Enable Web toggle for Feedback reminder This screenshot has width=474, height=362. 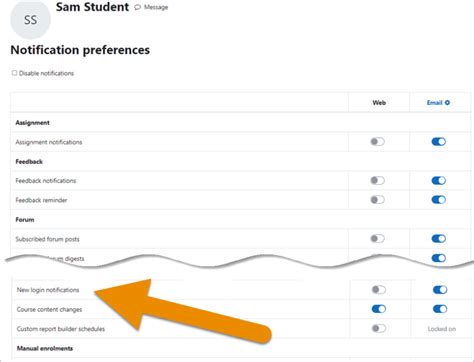tap(378, 200)
